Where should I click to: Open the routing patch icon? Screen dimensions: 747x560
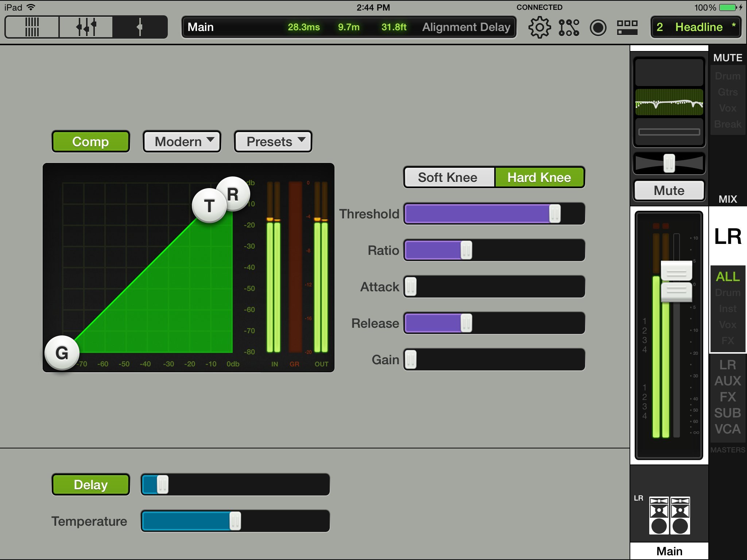569,27
